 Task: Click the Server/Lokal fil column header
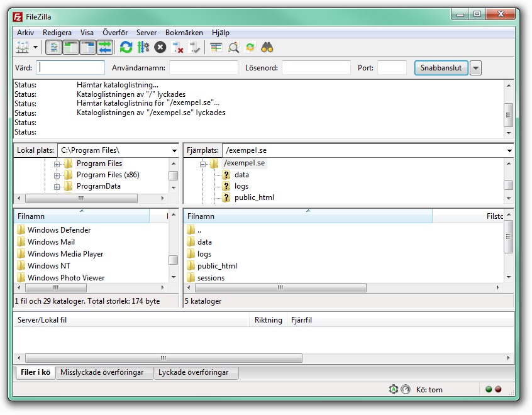(131, 320)
